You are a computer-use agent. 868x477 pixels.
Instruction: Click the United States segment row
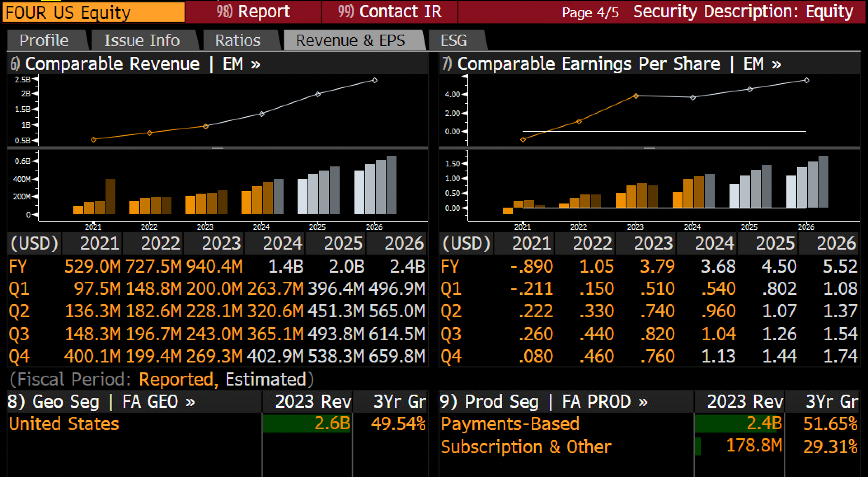point(217,424)
